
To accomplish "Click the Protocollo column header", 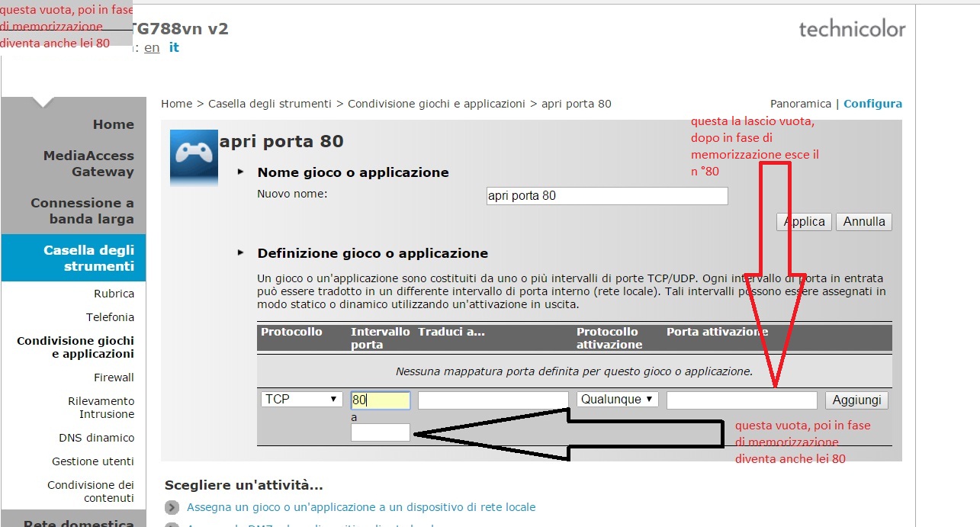I will [291, 332].
